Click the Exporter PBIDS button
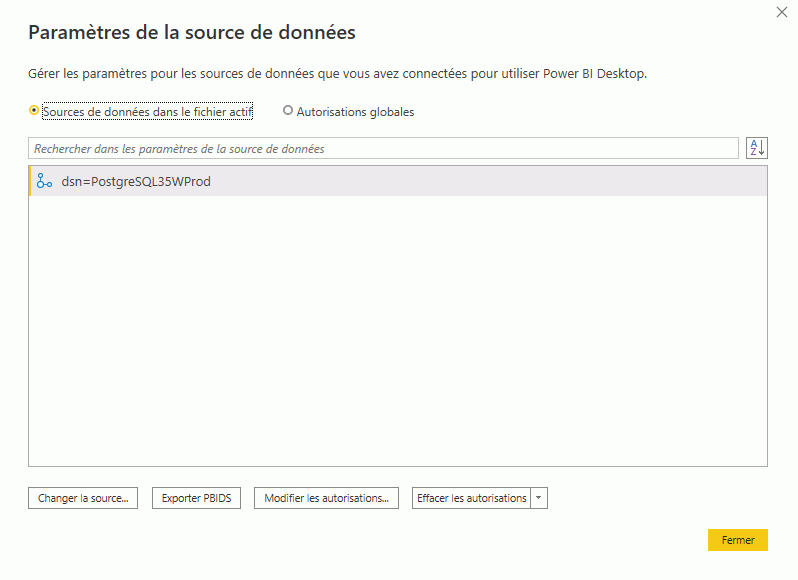Screen dimensions: 798x580 (196, 498)
